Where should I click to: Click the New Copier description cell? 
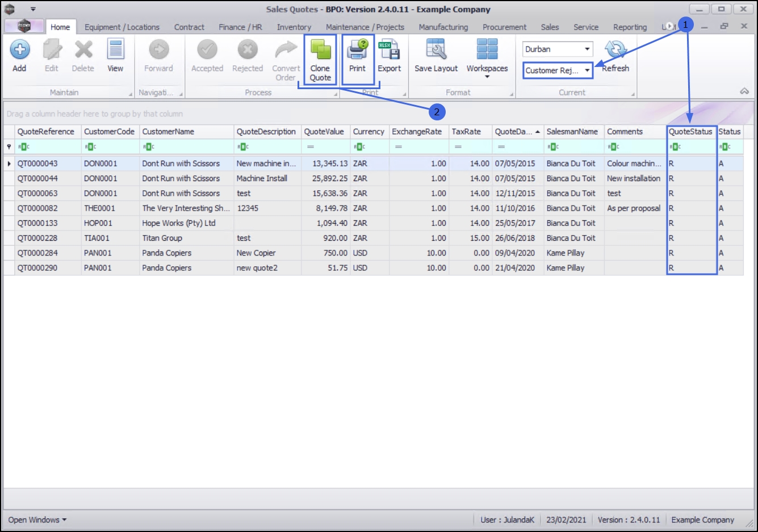pos(267,253)
